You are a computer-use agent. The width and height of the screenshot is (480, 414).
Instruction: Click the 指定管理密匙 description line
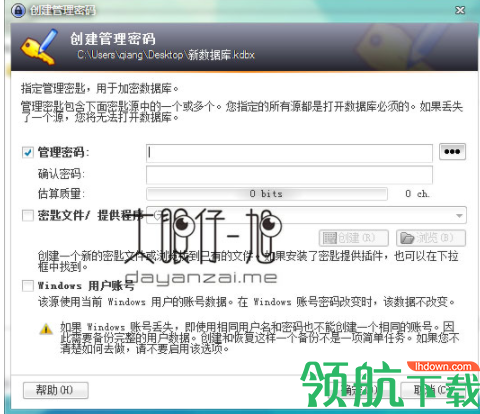(100, 89)
